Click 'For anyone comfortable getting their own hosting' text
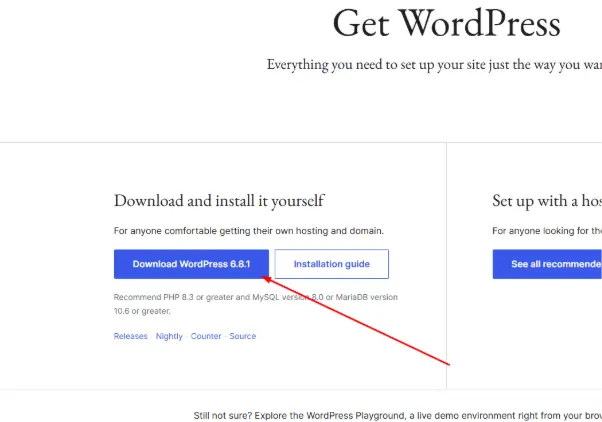 (x=249, y=231)
